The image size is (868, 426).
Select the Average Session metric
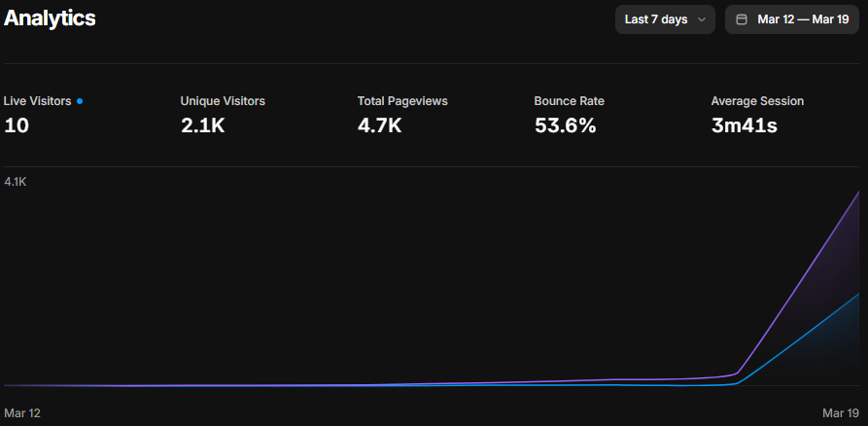tap(757, 115)
